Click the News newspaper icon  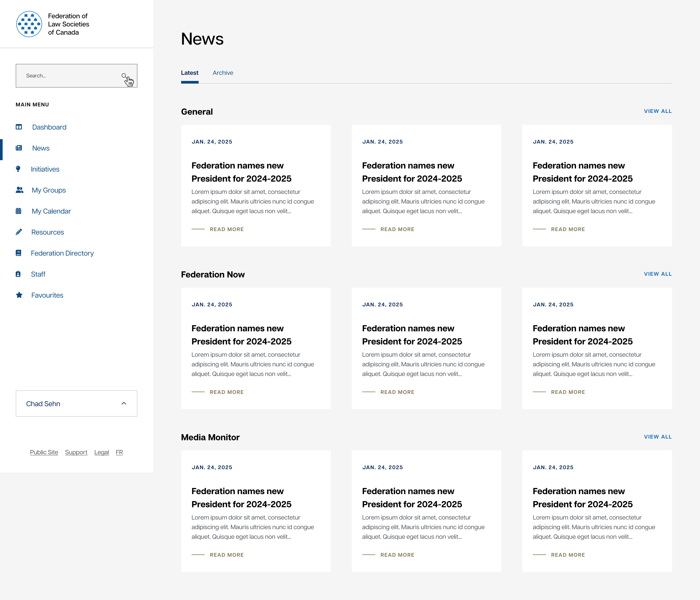19,148
